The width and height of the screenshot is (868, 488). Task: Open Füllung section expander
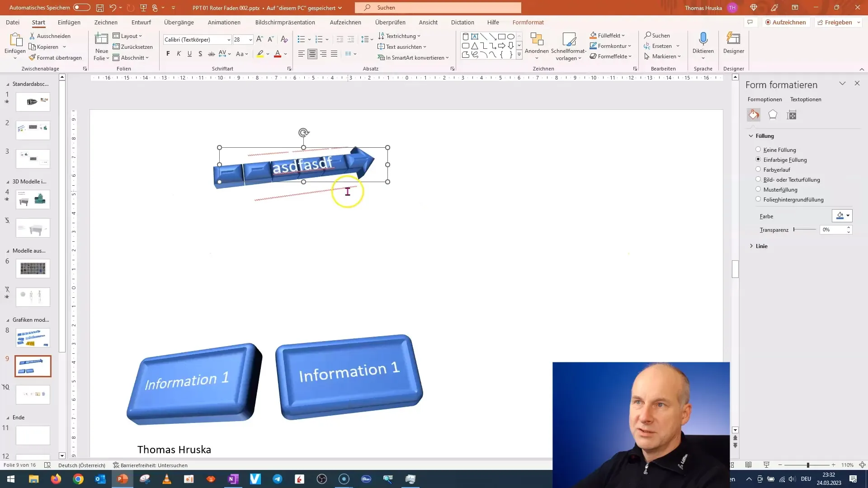tap(750, 135)
